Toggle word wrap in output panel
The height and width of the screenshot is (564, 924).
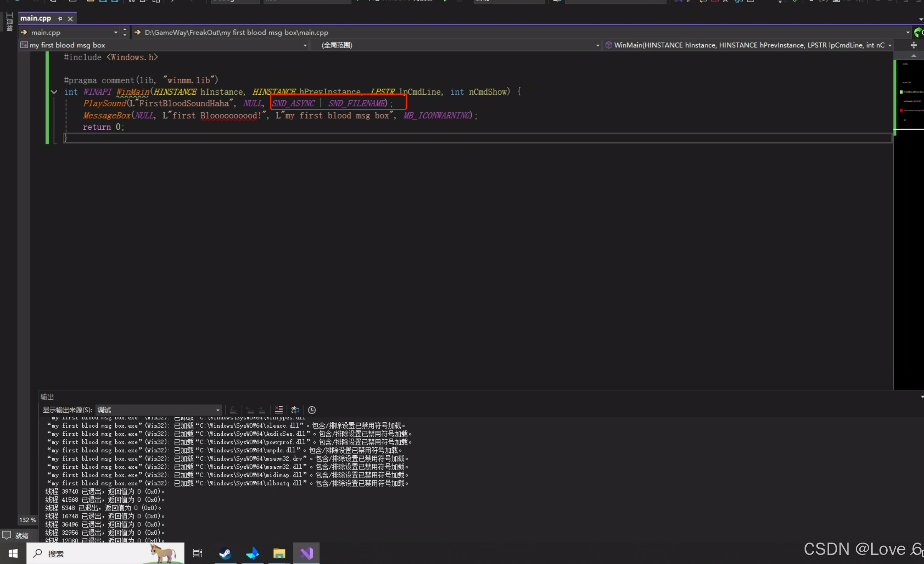295,410
